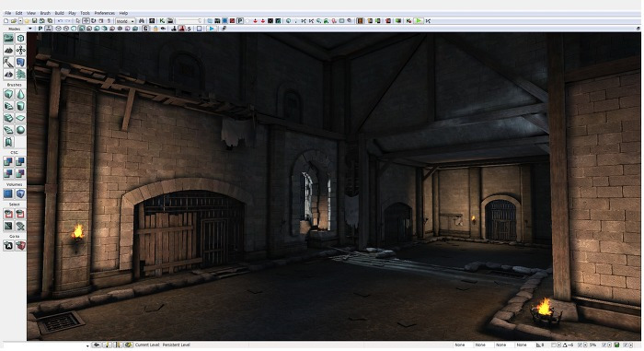Open the Edit menu
This screenshot has height=351, width=644.
tap(19, 13)
